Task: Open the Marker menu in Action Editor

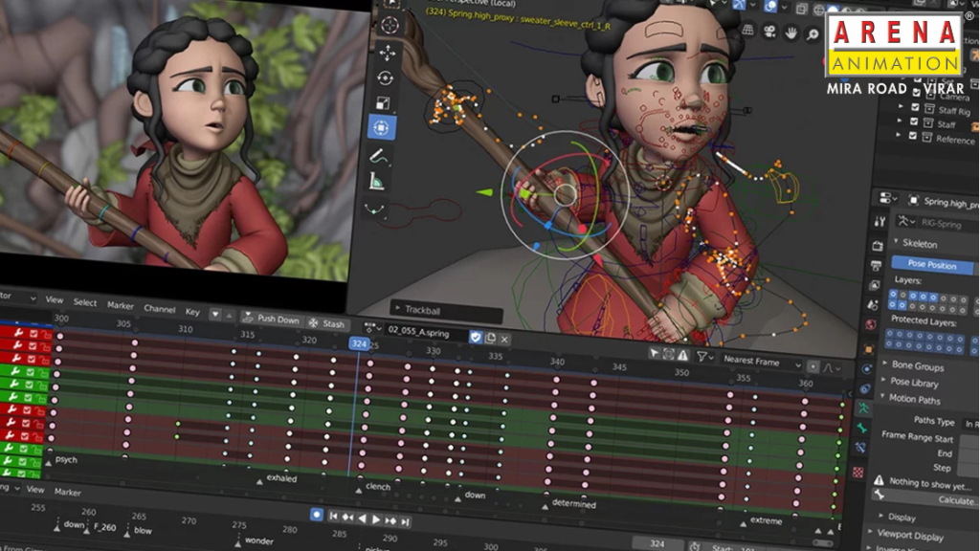Action: [120, 305]
